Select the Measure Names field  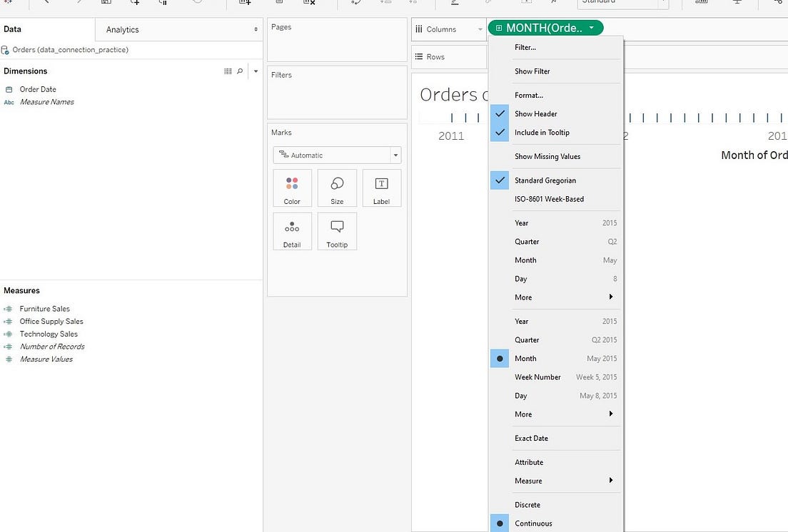tap(46, 102)
